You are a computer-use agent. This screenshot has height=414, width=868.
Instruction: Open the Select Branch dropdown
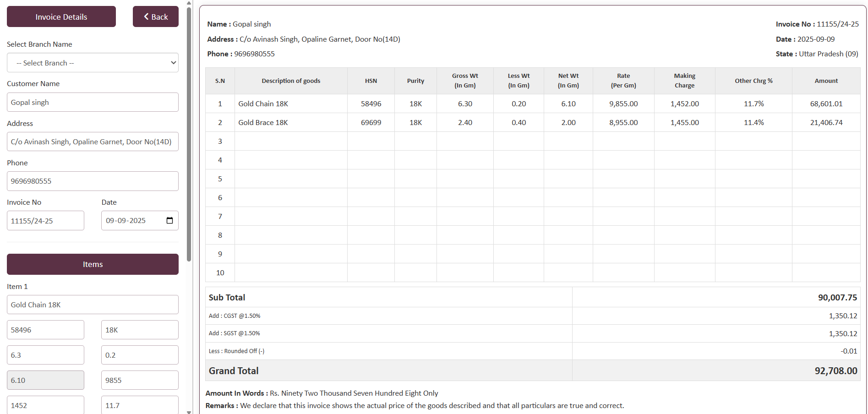click(93, 63)
